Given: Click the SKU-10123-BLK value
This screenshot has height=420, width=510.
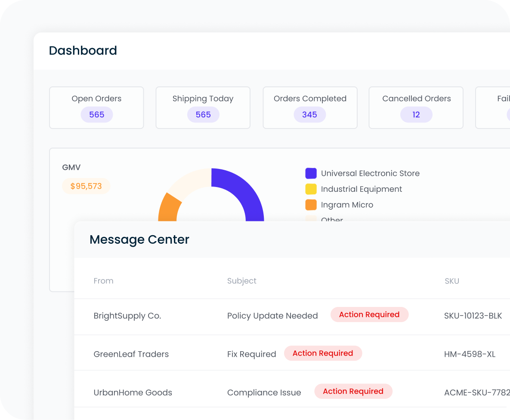Looking at the screenshot, I should pos(473,316).
